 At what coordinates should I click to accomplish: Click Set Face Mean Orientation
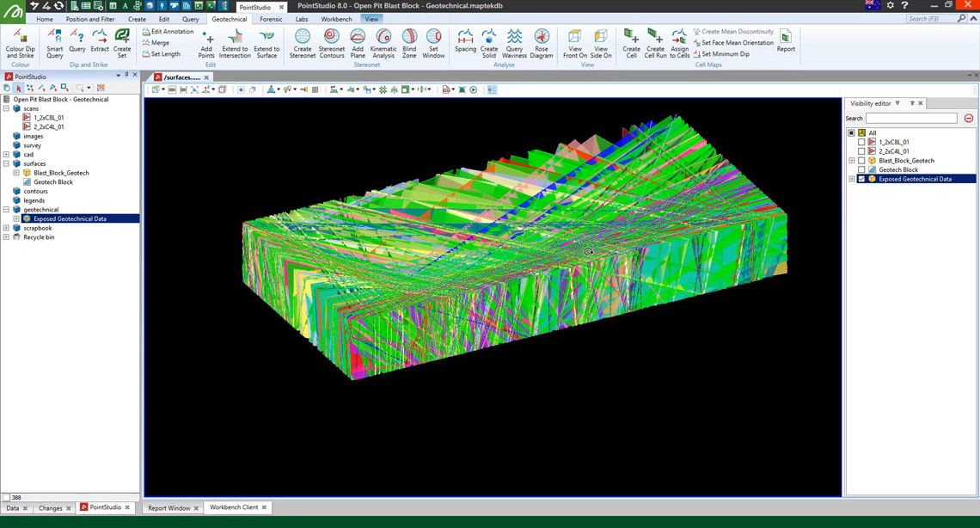(733, 42)
